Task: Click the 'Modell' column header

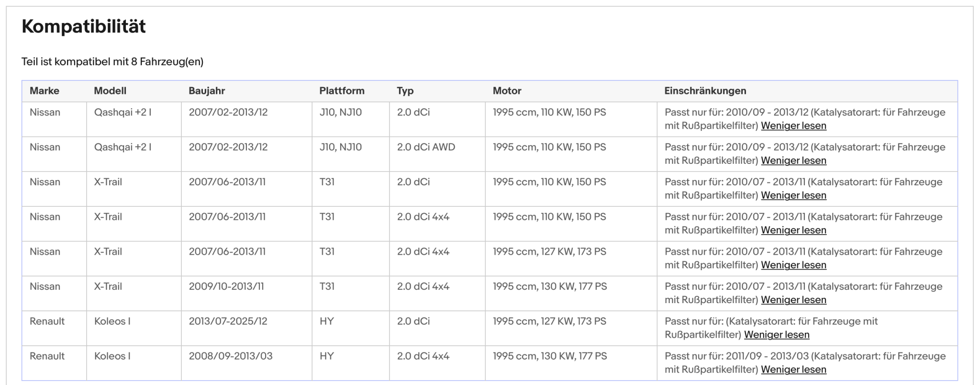Action: click(110, 91)
